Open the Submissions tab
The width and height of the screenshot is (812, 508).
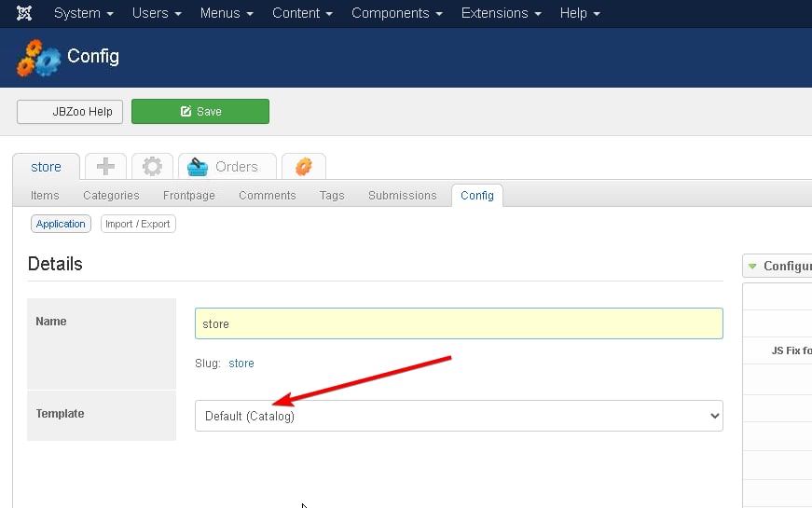pos(403,195)
